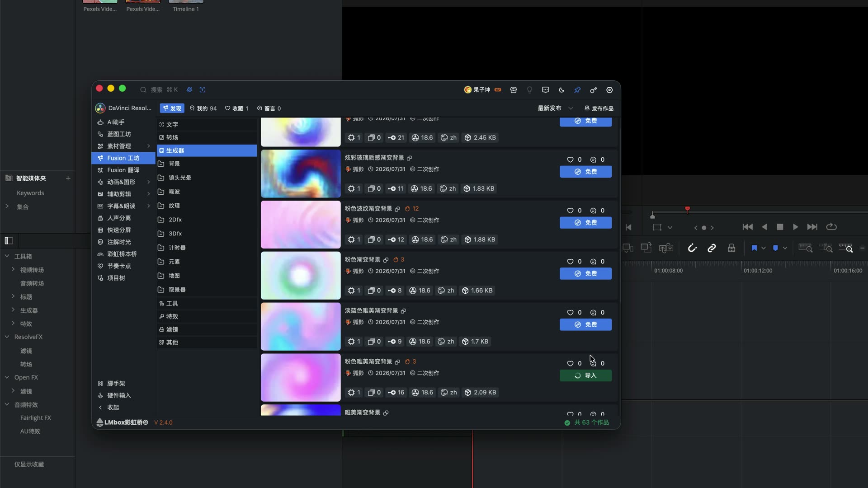The width and height of the screenshot is (868, 488).
Task: Open the store icon next to username
Action: [514, 90]
